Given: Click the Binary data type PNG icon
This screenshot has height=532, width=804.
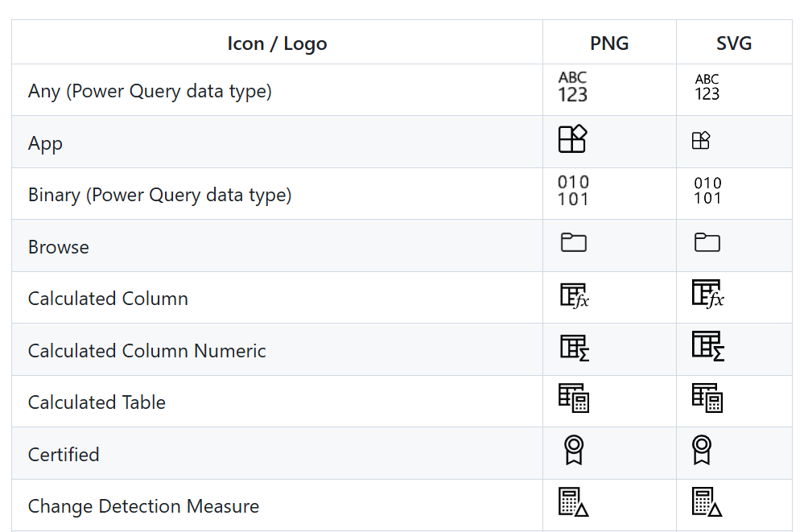Looking at the screenshot, I should [x=573, y=191].
